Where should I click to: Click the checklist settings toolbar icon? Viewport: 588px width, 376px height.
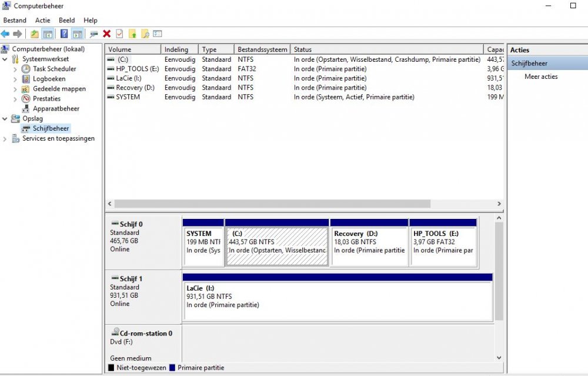click(x=158, y=34)
